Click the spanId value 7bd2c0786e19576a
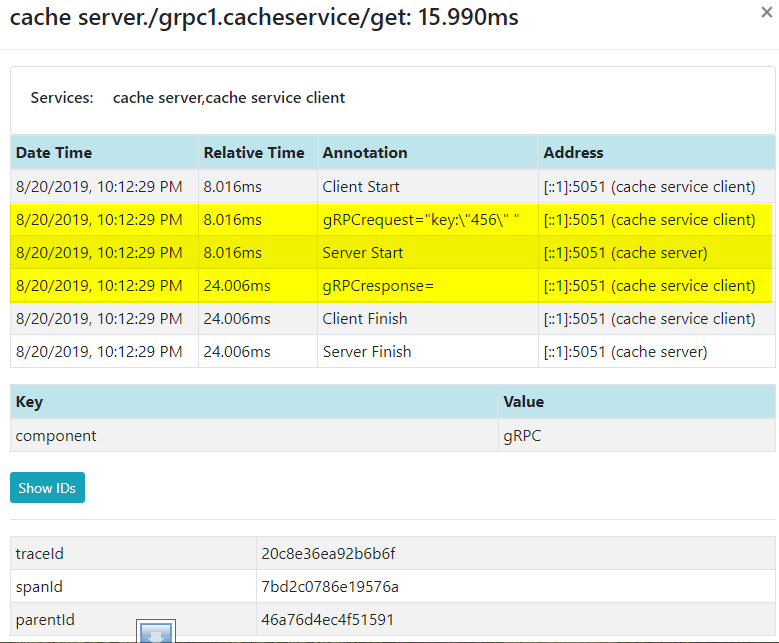Image resolution: width=779 pixels, height=643 pixels. 330,587
